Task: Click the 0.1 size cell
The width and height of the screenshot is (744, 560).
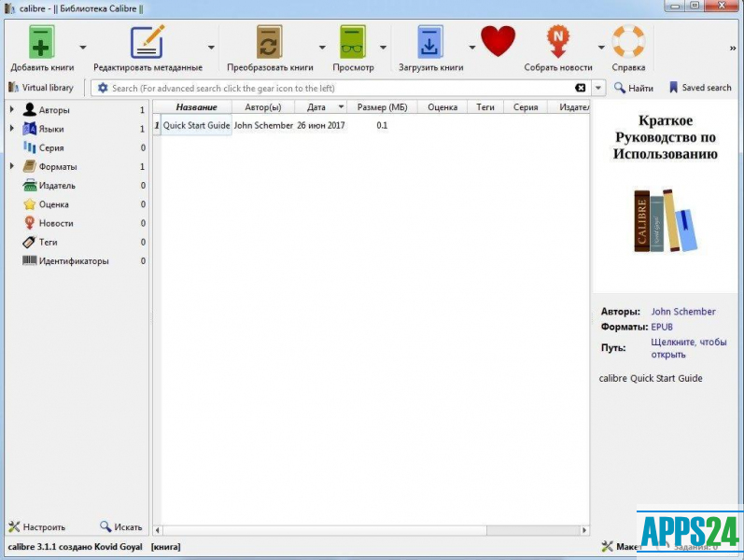Action: 382,125
